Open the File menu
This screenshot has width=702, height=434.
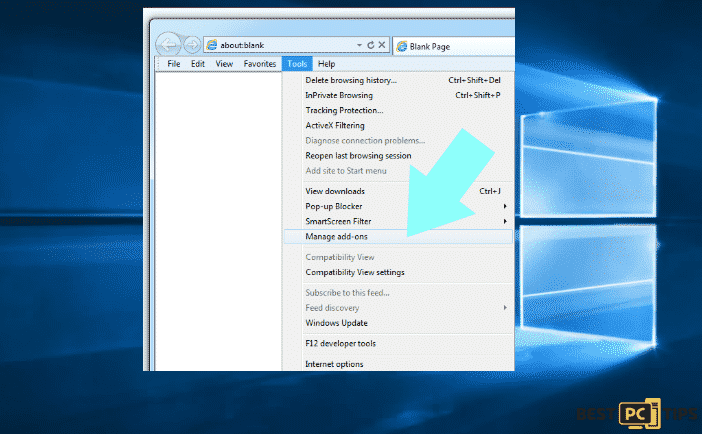point(174,64)
